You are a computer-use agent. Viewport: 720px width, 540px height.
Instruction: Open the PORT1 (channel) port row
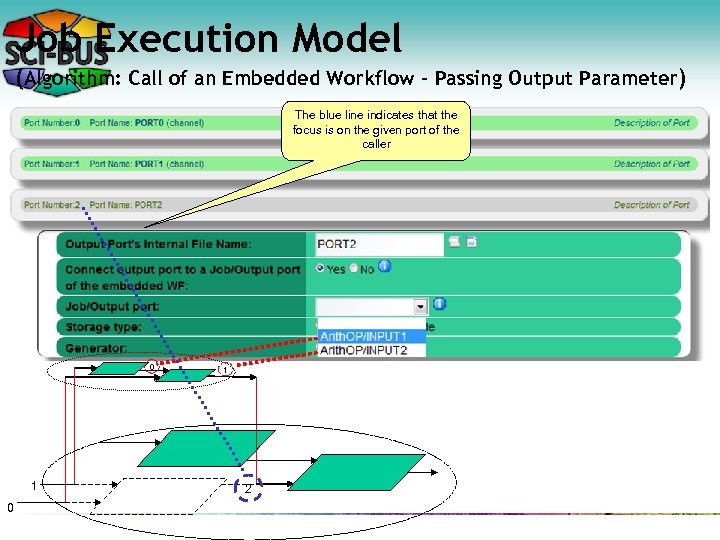(x=359, y=164)
